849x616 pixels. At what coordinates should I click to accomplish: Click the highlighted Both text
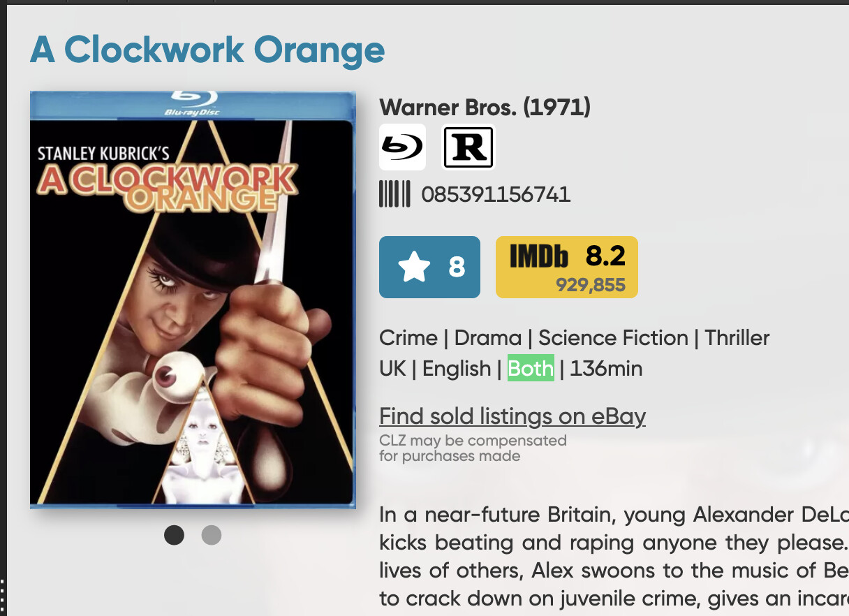531,368
